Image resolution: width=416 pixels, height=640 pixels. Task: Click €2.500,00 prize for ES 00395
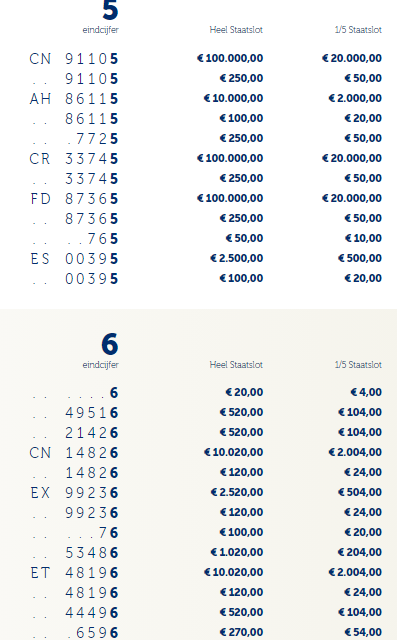[236, 258]
